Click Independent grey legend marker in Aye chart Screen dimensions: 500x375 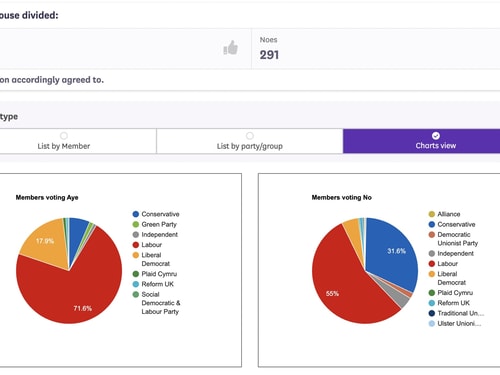pos(136,235)
